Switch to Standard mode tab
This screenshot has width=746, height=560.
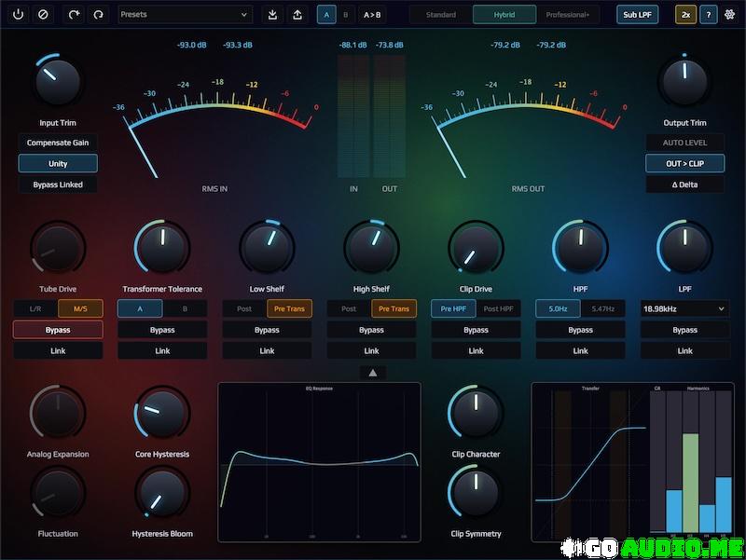pyautogui.click(x=441, y=15)
